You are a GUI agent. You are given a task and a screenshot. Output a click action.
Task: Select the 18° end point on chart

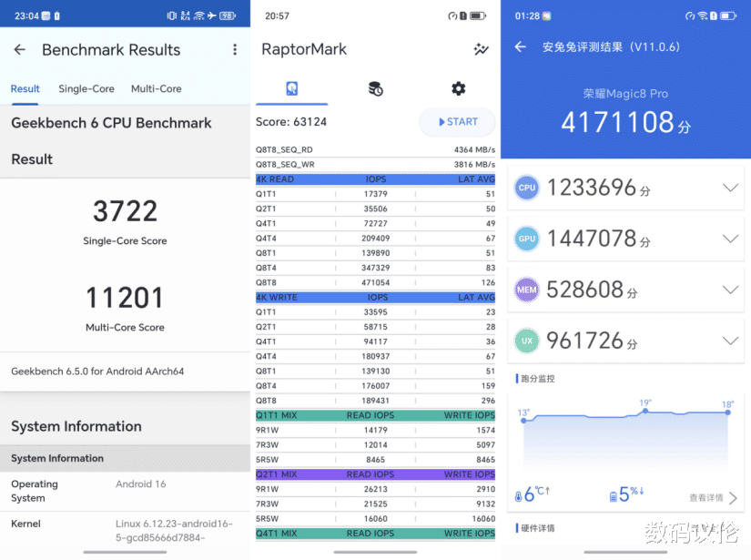tap(727, 412)
